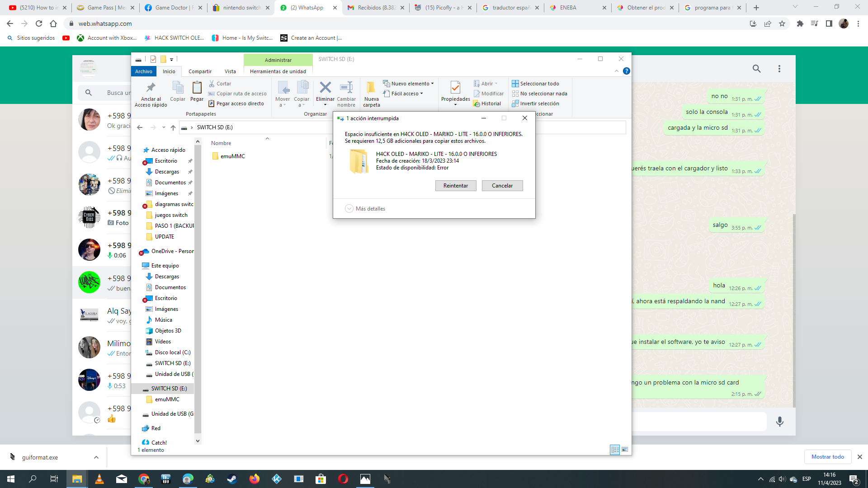868x488 pixels.
Task: Cut selection with the Cortar icon
Action: pos(220,84)
